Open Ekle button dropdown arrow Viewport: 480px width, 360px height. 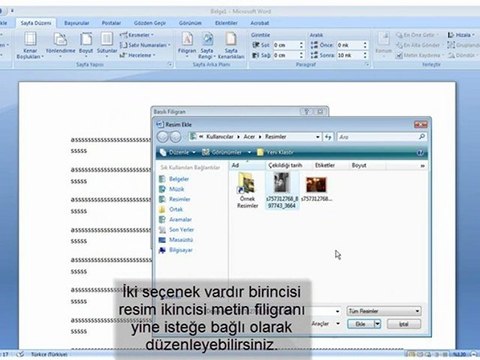tap(377, 324)
